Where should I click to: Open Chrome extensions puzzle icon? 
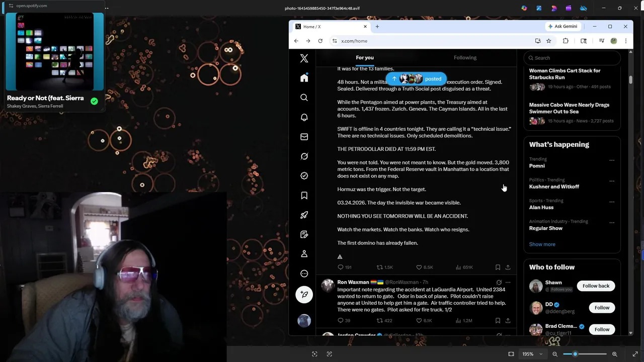pyautogui.click(x=566, y=41)
